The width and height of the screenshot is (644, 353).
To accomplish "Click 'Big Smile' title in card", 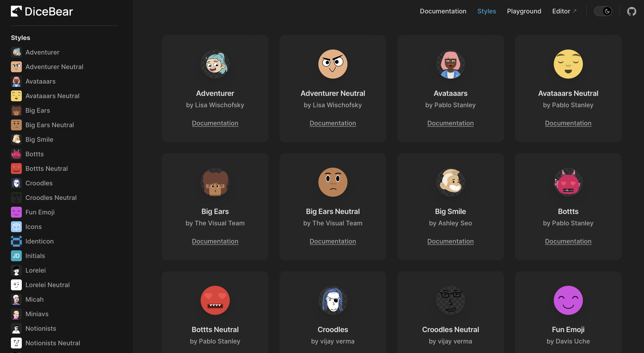I will (x=450, y=211).
